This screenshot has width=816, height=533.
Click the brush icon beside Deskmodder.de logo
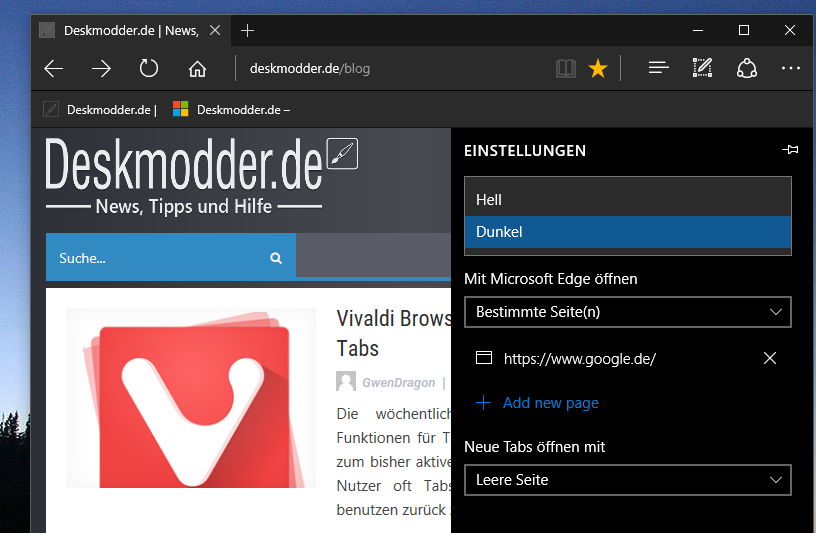(x=342, y=154)
